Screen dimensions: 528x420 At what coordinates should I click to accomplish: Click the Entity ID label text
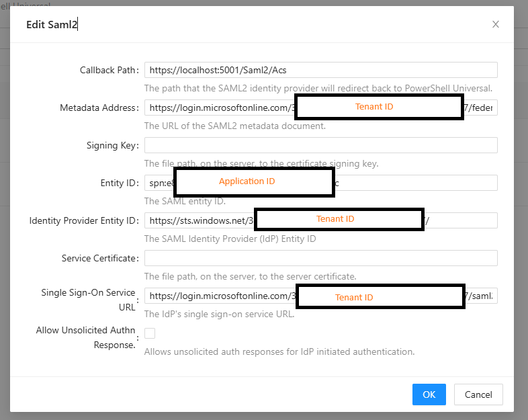click(119, 183)
